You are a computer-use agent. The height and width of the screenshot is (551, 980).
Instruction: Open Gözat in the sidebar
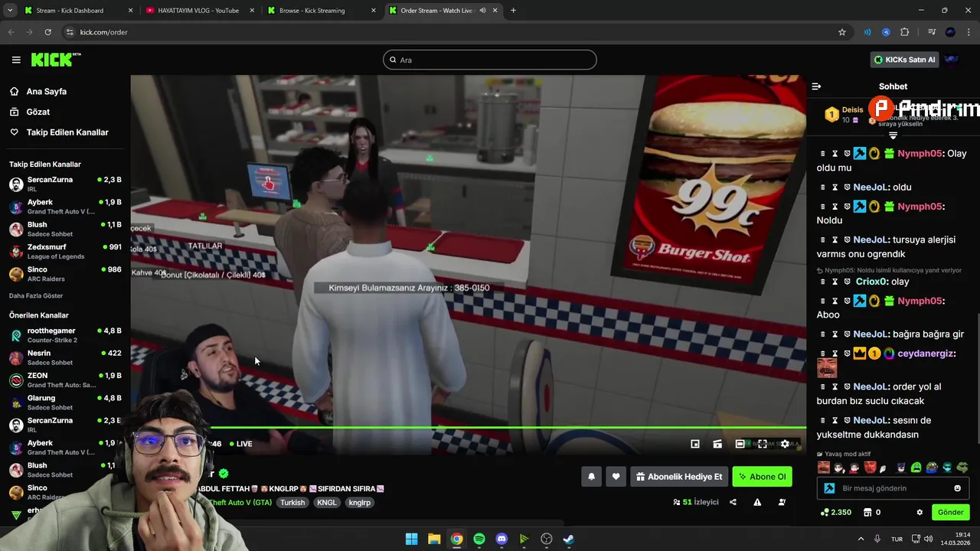tap(38, 112)
